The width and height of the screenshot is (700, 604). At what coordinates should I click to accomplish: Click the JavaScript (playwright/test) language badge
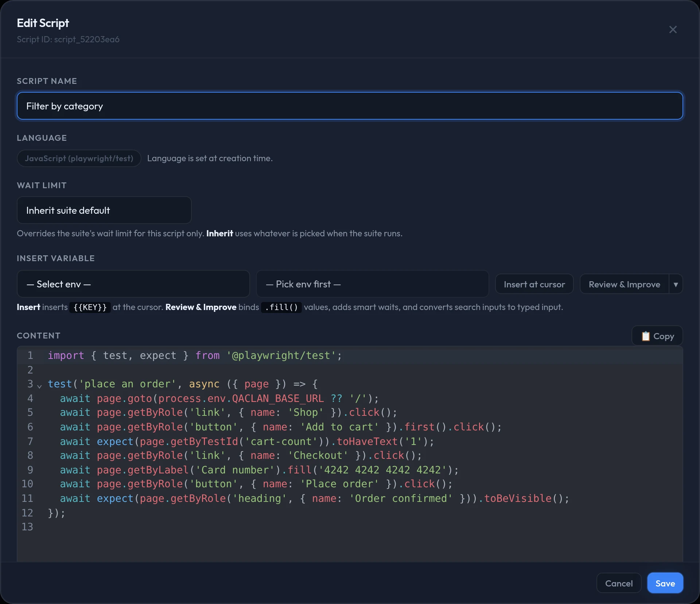[79, 158]
